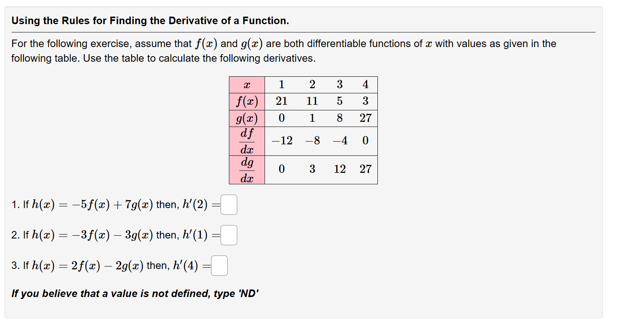Click the df/dx row label
Image resolution: width=644 pixels, height=335 pixels.
[247, 141]
